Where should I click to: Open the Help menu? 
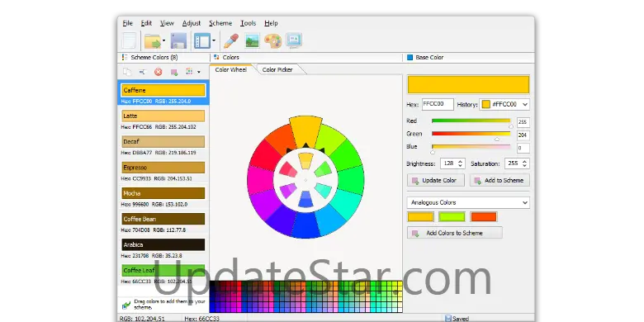(271, 23)
